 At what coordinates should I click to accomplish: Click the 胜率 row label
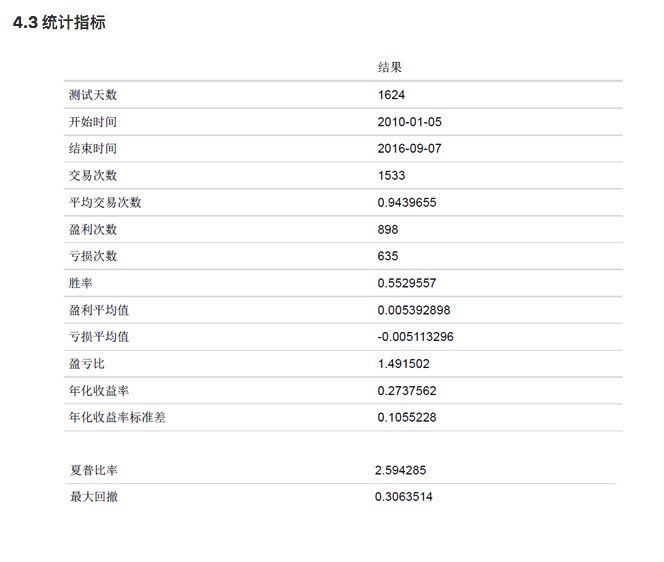80,283
